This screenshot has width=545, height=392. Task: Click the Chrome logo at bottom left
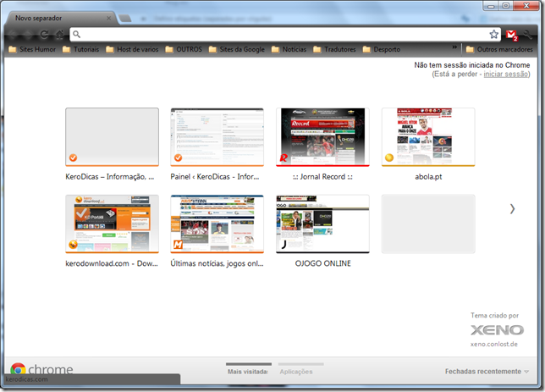click(x=41, y=368)
